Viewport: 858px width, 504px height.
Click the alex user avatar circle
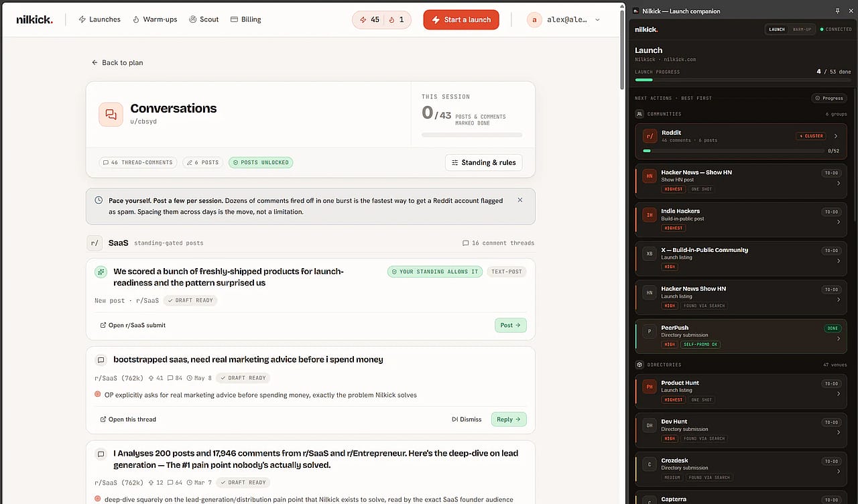click(x=534, y=19)
